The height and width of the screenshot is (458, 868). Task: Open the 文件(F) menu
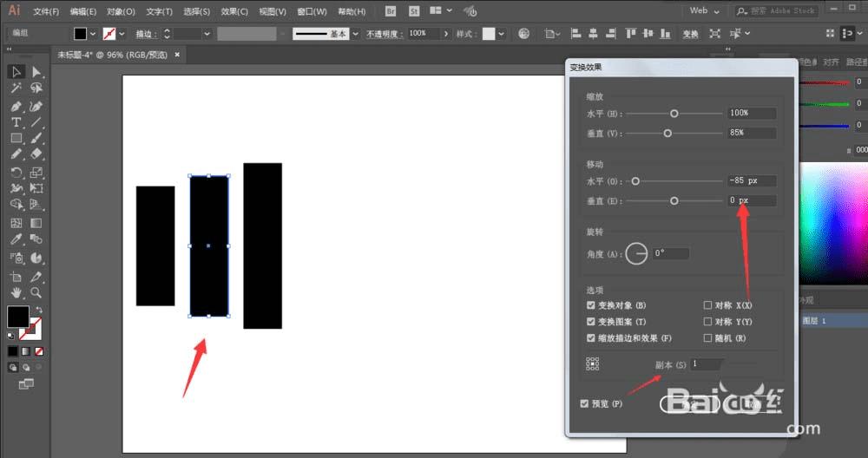click(x=46, y=11)
